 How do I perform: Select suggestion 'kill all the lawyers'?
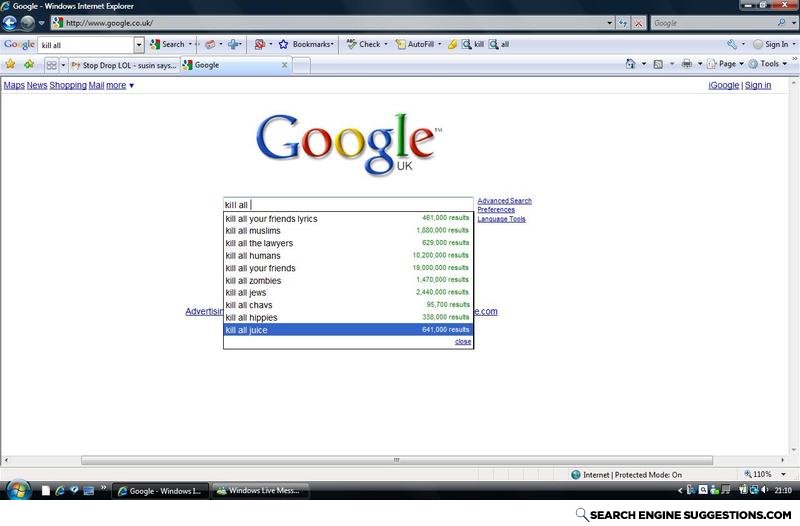pyautogui.click(x=348, y=243)
